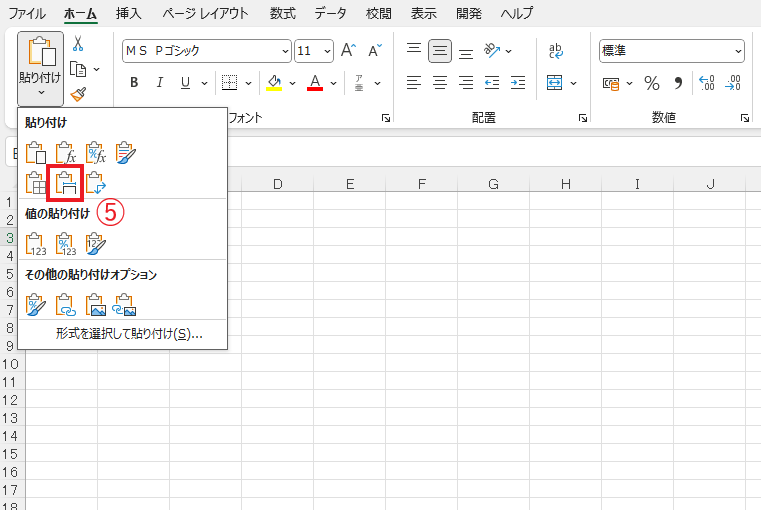Apply percent style format

[x=652, y=83]
